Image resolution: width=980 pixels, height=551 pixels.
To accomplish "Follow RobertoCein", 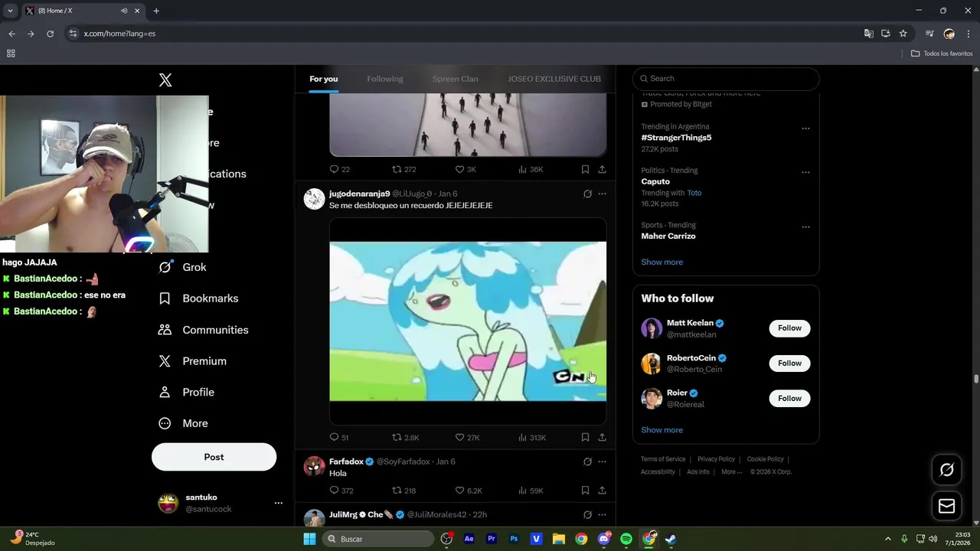I will pos(789,364).
